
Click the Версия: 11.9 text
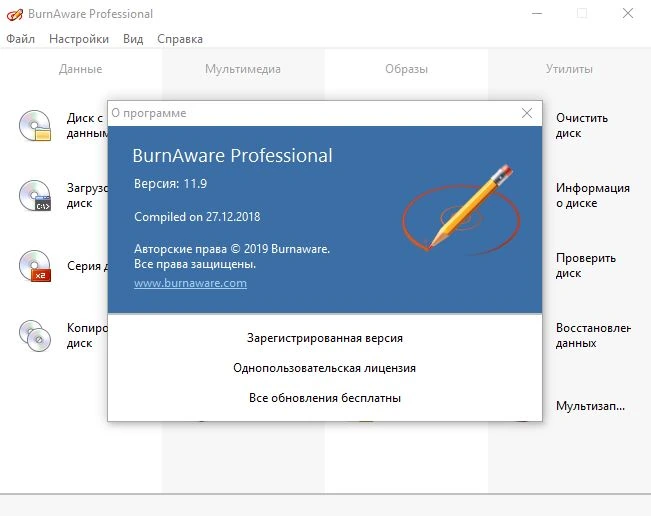pos(170,183)
